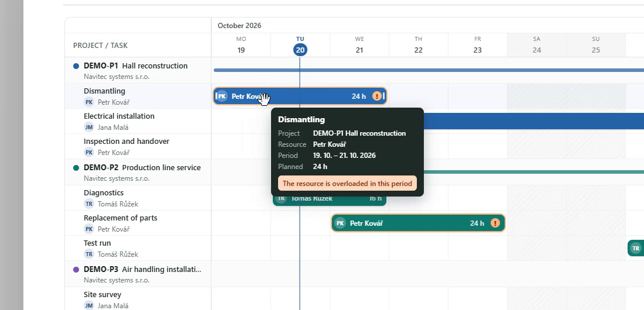644x310 pixels.
Task: Click the tooltip period 19. 10. – 21. 10. 2026
Action: pos(344,155)
